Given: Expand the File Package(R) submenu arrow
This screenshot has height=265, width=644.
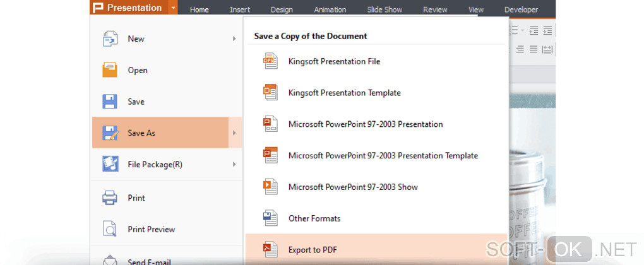Looking at the screenshot, I should click(234, 165).
